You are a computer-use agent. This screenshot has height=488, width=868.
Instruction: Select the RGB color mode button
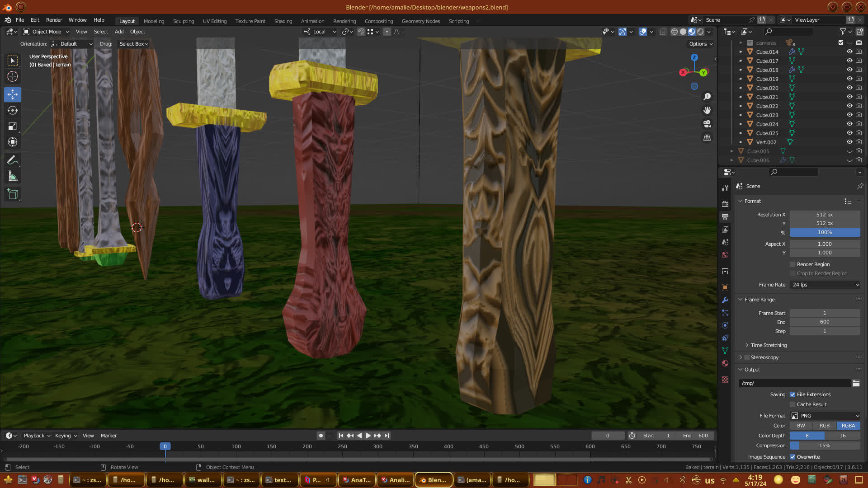pos(825,426)
